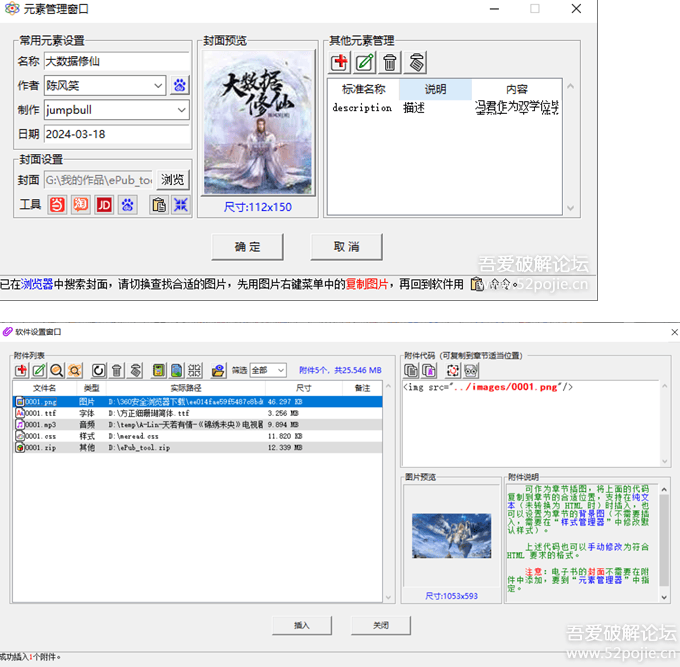Click the 插入 insert button

click(301, 625)
